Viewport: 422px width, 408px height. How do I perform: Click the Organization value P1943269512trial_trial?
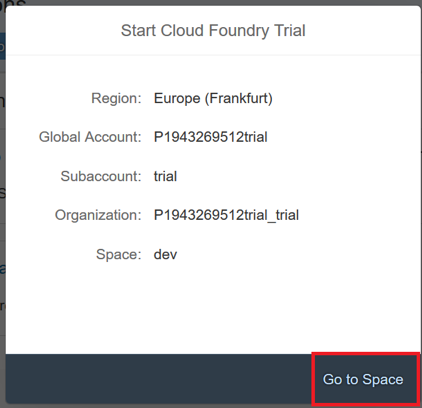tap(226, 215)
